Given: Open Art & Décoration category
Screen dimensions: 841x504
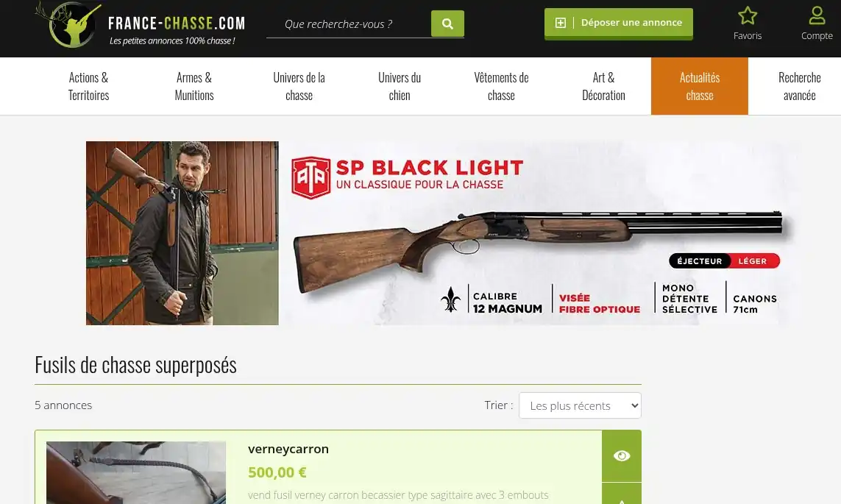Looking at the screenshot, I should coord(603,86).
